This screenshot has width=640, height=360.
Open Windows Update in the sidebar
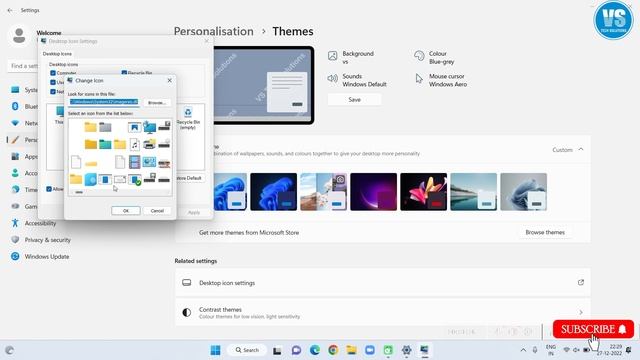coord(40,257)
